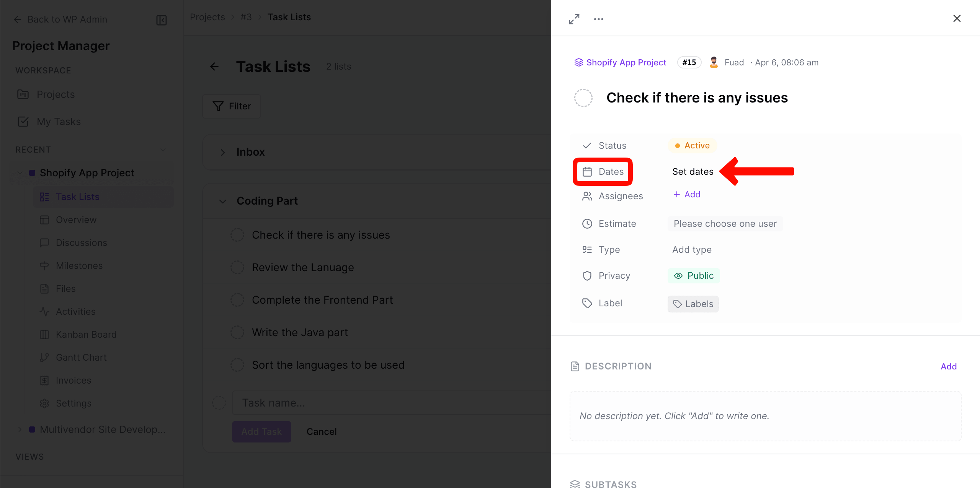Click the Labels tag button
The image size is (980, 488).
pos(693,304)
